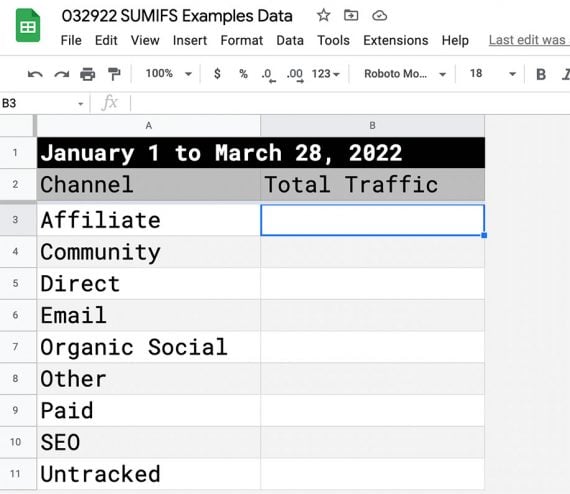Open the Format menu
The height and width of the screenshot is (494, 570).
coord(241,40)
